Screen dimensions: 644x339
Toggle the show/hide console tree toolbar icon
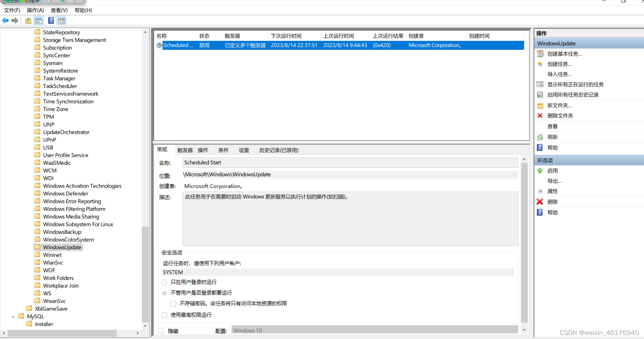coord(39,21)
